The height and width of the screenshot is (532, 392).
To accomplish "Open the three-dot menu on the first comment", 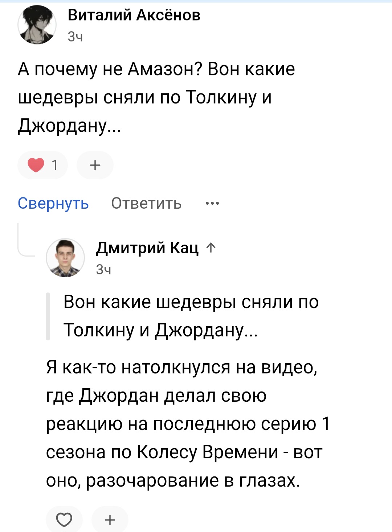I will (212, 203).
